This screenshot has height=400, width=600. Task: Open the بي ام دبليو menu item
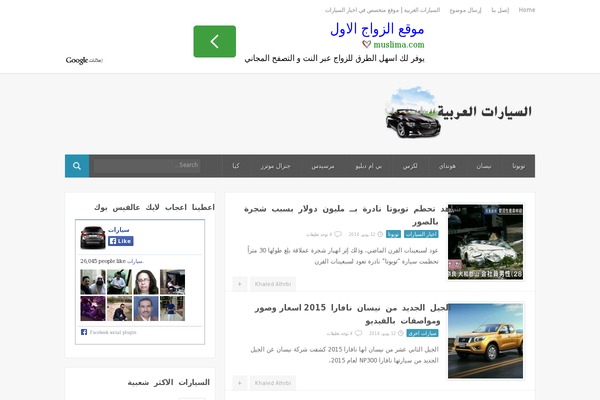pos(368,166)
